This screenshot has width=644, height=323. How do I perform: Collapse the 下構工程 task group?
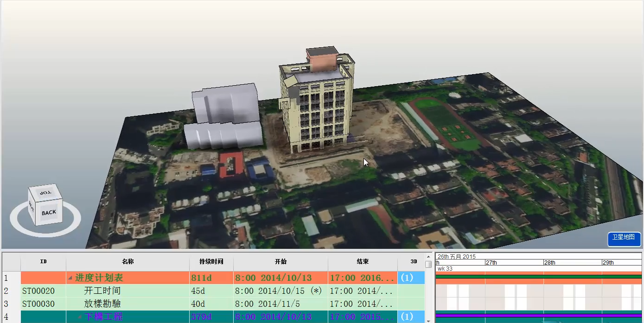pos(80,317)
